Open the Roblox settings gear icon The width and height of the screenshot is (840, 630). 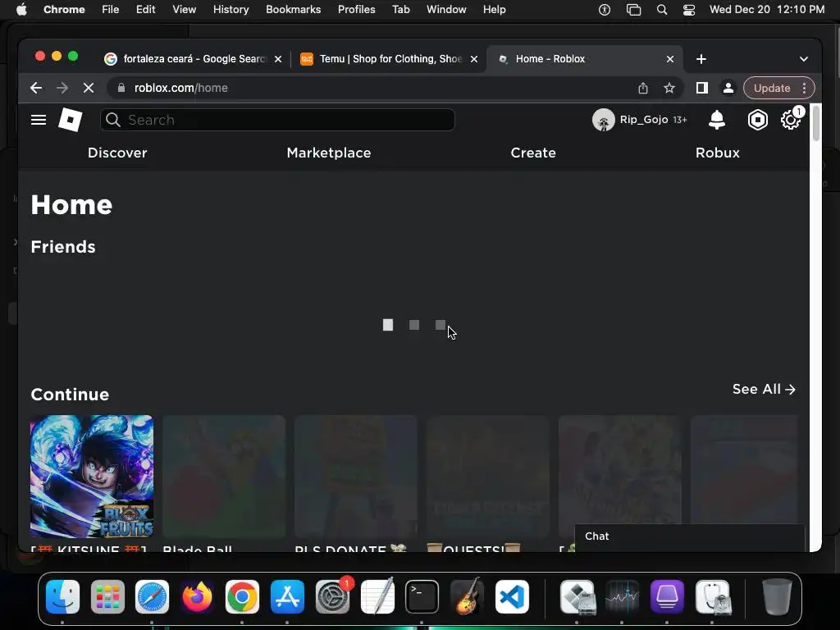click(x=790, y=120)
